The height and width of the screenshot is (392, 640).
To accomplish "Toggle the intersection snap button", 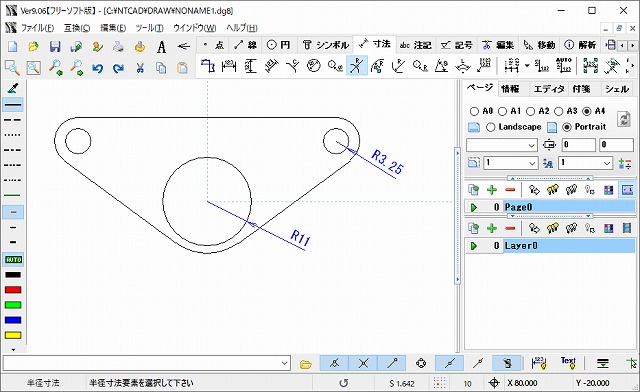I will coord(363,363).
